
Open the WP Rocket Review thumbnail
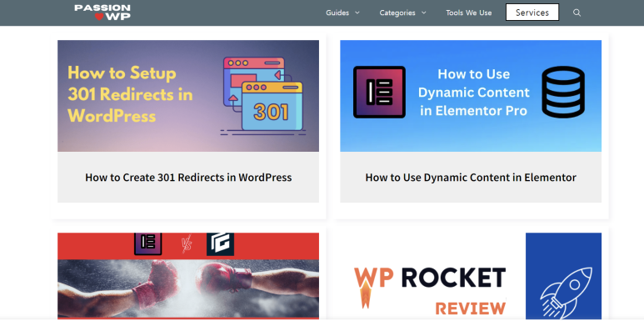coord(471,276)
